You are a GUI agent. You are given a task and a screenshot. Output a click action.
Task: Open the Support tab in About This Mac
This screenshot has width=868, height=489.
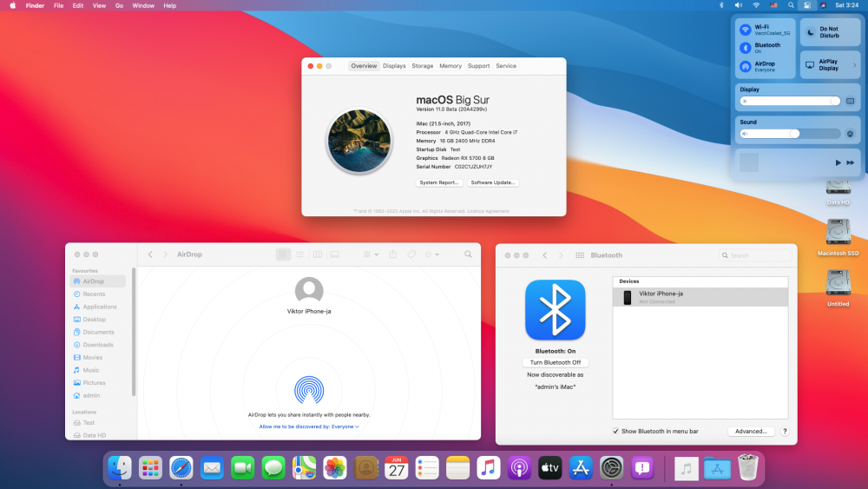pyautogui.click(x=479, y=66)
